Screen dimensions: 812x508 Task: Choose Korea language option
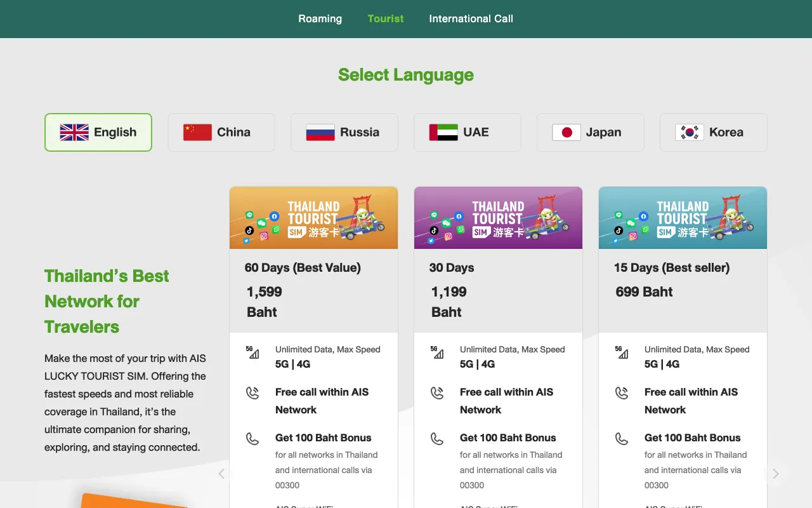713,132
